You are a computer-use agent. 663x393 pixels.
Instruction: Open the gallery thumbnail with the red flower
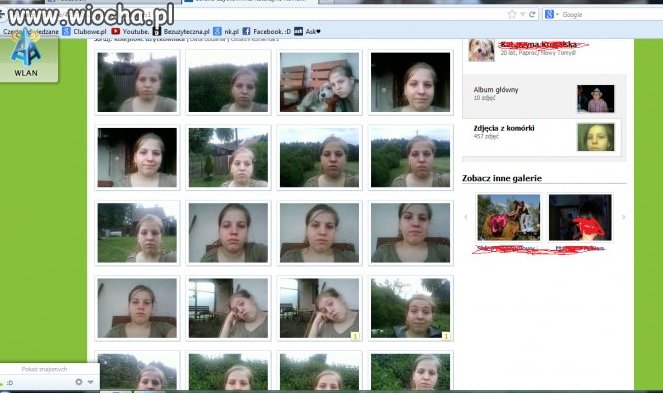[509, 217]
